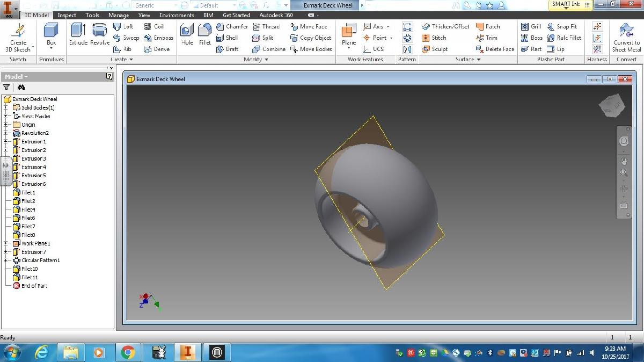Open the Inspect ribbon tab
This screenshot has height=362, width=644.
[67, 15]
